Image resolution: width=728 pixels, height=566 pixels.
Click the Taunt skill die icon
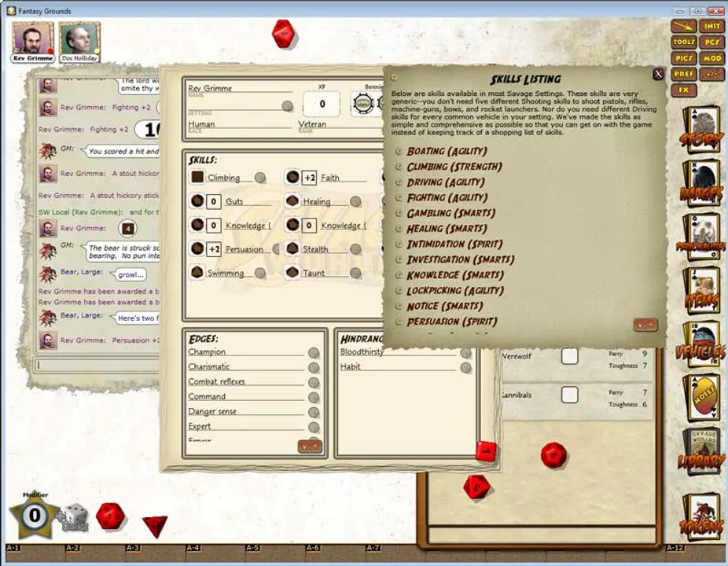tap(292, 273)
